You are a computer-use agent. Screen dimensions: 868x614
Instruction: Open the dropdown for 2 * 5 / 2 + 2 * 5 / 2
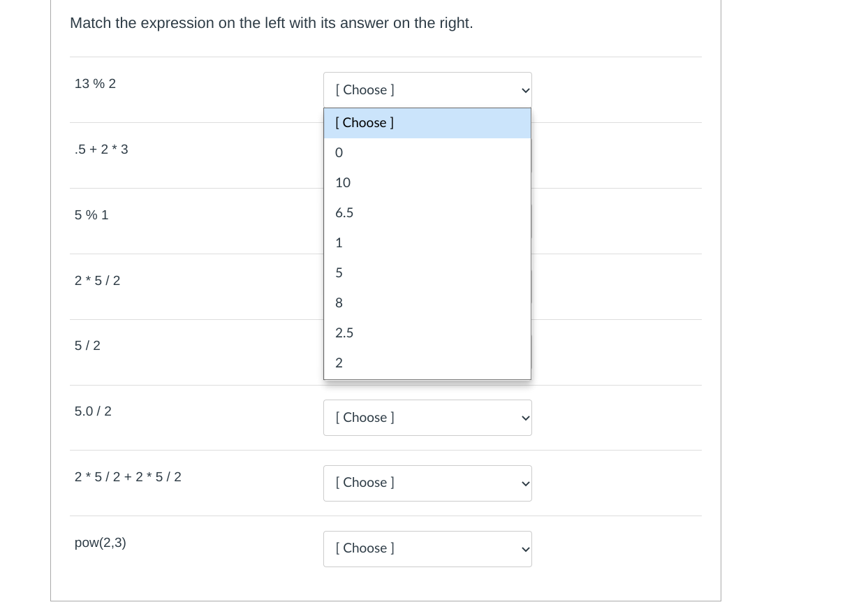pyautogui.click(x=427, y=483)
